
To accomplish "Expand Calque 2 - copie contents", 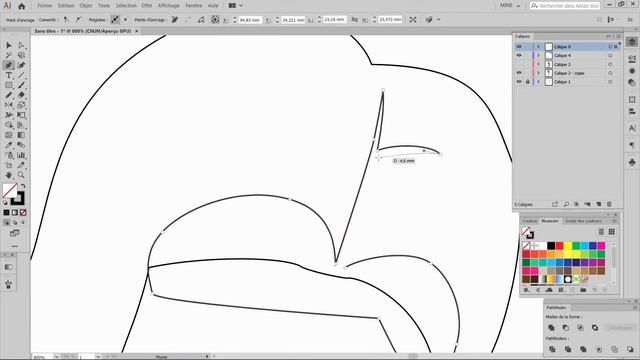I will (538, 73).
